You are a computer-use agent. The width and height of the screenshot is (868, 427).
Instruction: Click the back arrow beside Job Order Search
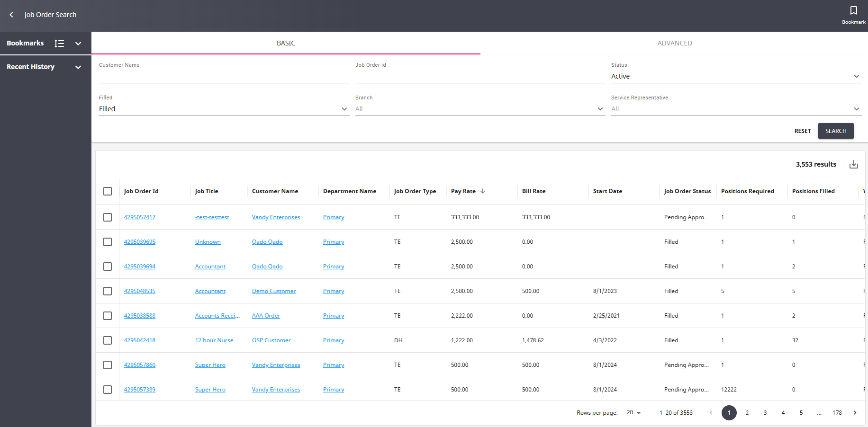pos(11,15)
